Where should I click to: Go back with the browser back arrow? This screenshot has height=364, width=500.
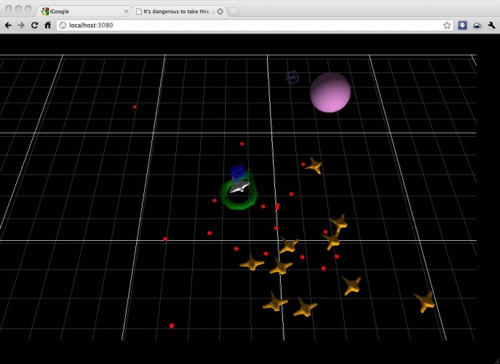(8, 25)
